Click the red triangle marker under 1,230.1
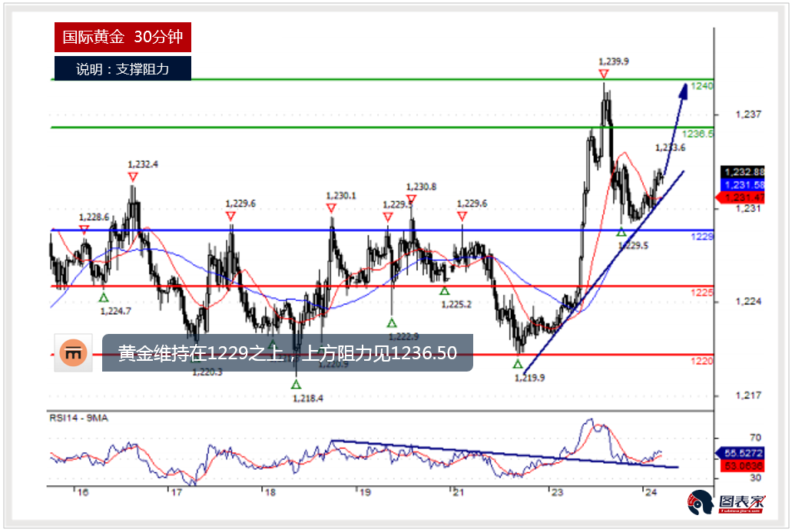The width and height of the screenshot is (792, 532). (x=331, y=208)
